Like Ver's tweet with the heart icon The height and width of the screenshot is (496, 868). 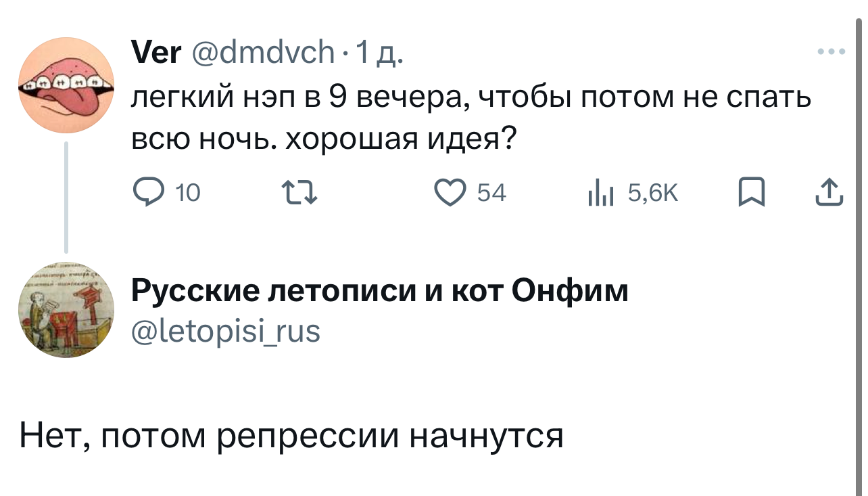[448, 194]
